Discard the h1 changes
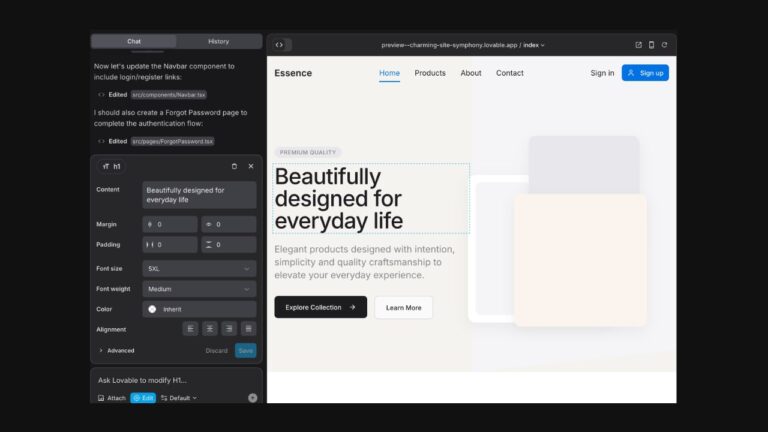This screenshot has height=432, width=768. pos(216,351)
